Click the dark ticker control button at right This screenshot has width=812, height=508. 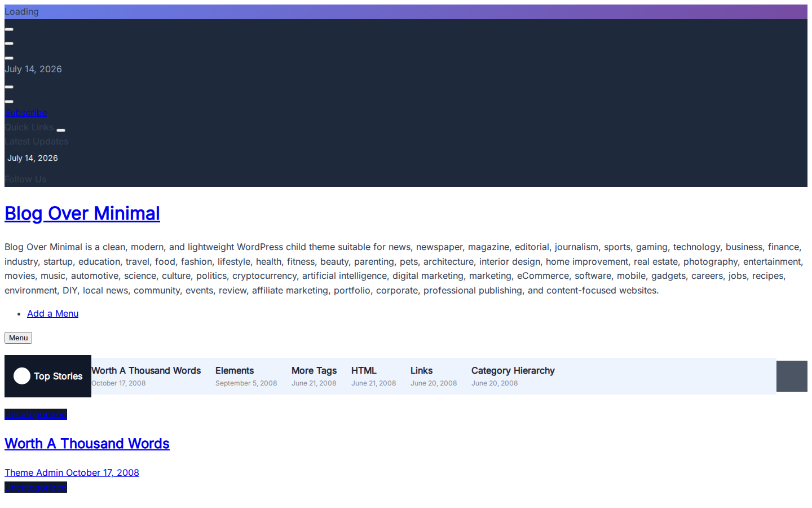tap(792, 376)
